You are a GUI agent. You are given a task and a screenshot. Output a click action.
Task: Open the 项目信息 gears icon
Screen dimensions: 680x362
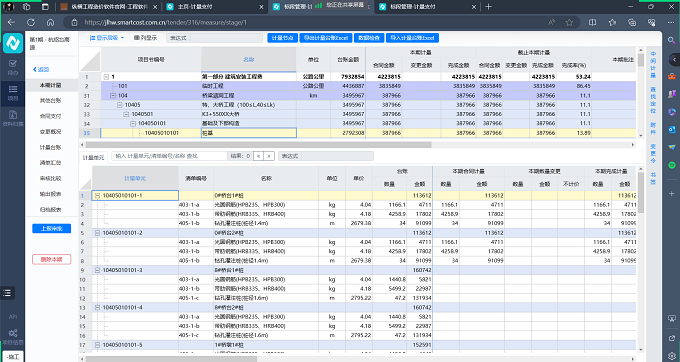click(13, 333)
